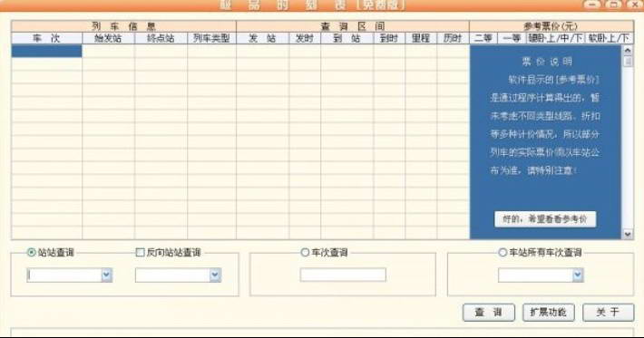The width and height of the screenshot is (644, 338).
Task: Enable the 反向站站查询 checkbox
Action: tap(140, 252)
